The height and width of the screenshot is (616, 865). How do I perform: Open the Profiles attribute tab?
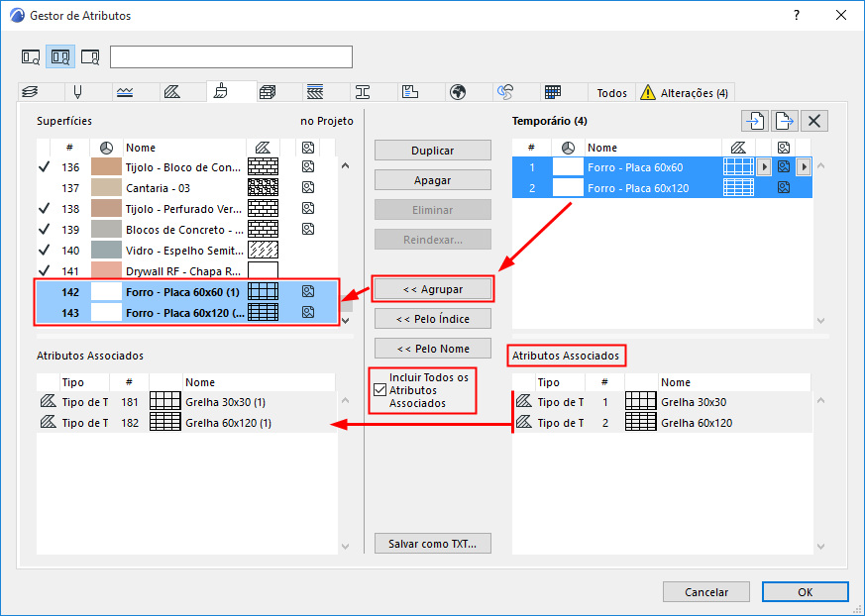coord(363,92)
